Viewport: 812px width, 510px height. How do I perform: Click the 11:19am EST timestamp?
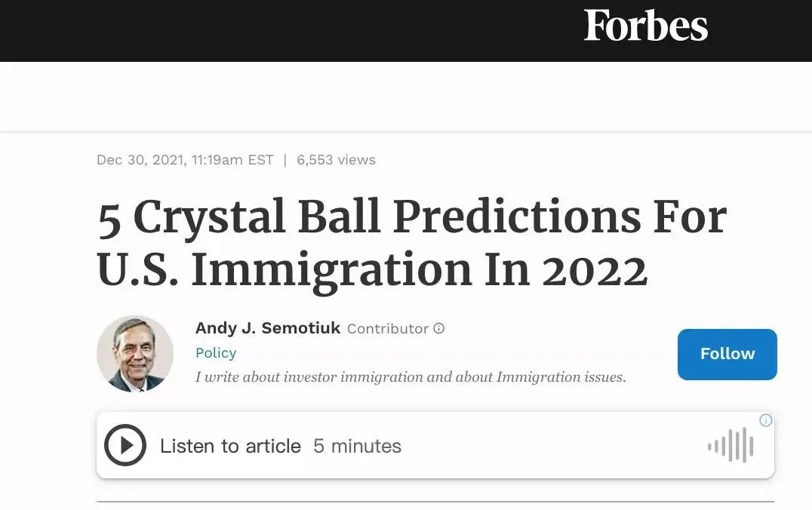pyautogui.click(x=232, y=160)
